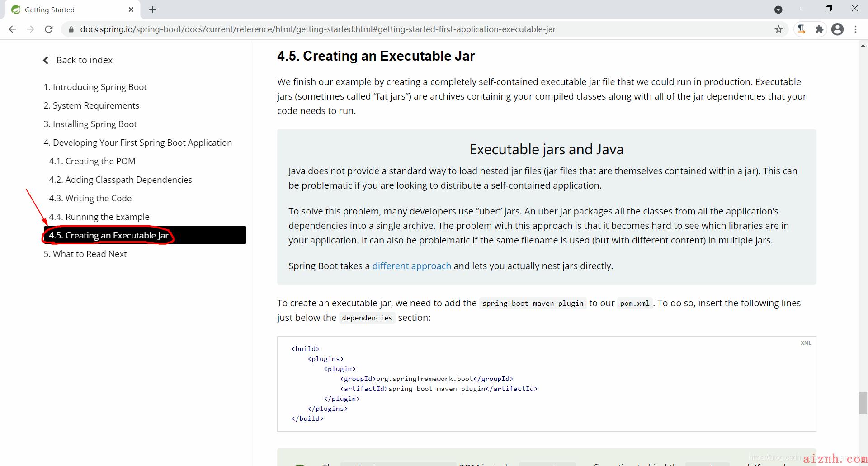Go Back to index

point(78,60)
